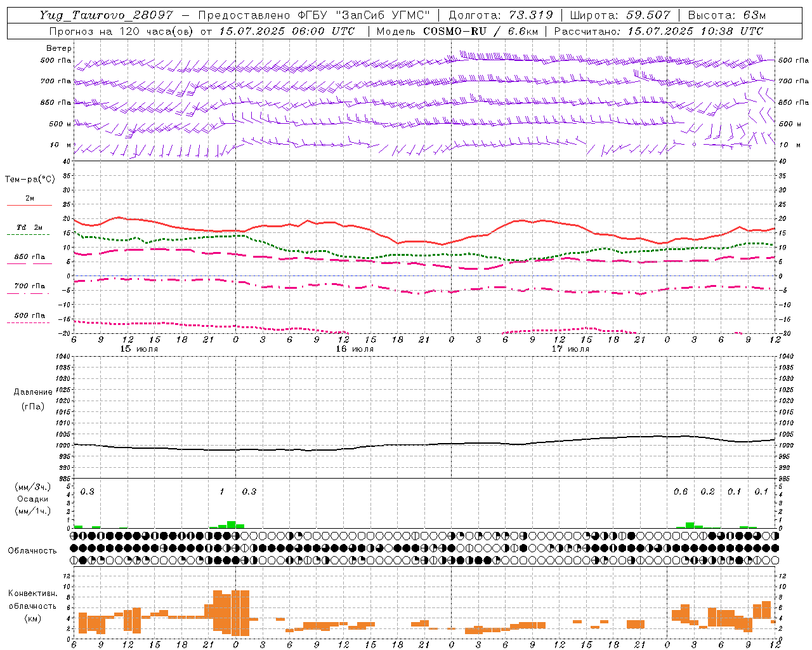The height and width of the screenshot is (650, 812).
Task: Click the '0.2' three-hour precipitation value
Action: point(707,492)
